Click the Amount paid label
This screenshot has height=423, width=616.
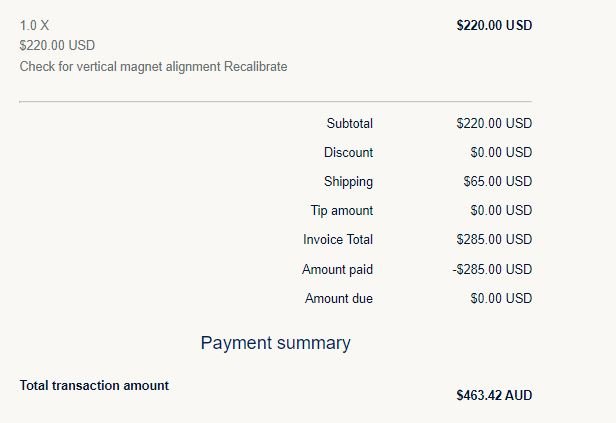coord(337,269)
